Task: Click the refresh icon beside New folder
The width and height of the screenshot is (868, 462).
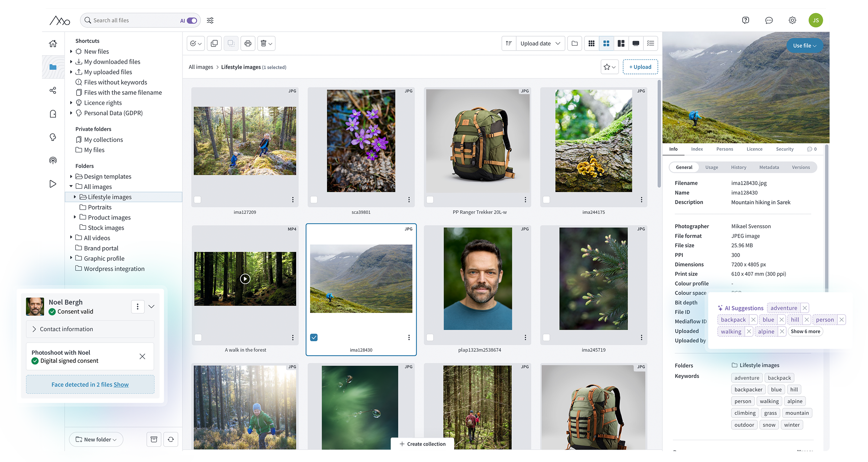Action: (171, 439)
